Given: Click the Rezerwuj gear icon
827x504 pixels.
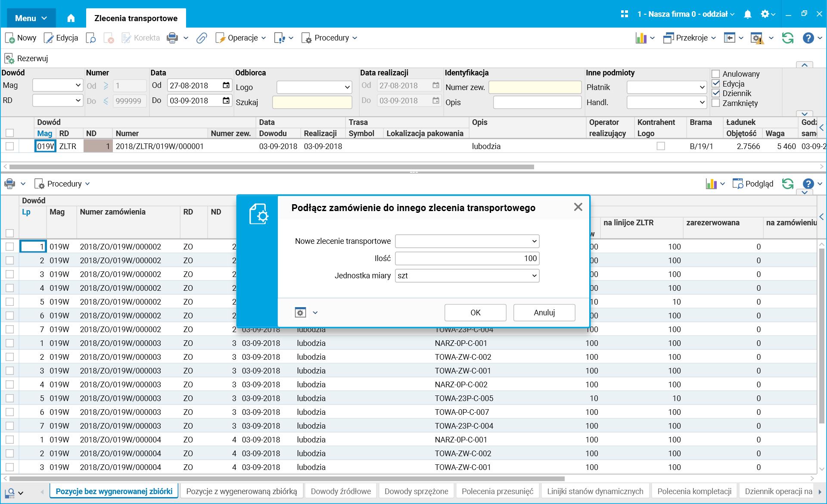Looking at the screenshot, I should (9, 59).
